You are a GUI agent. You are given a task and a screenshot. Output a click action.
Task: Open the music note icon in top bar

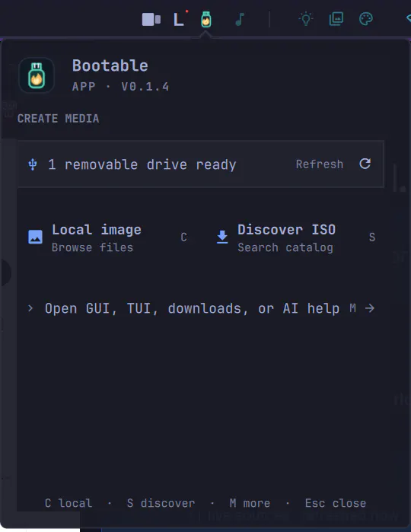240,19
